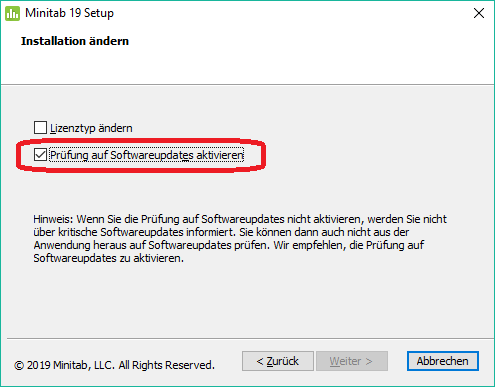Continue with the Weiter button

(352, 361)
